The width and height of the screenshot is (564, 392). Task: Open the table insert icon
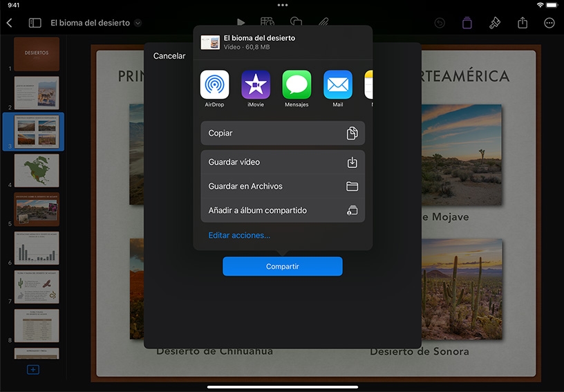click(x=267, y=22)
